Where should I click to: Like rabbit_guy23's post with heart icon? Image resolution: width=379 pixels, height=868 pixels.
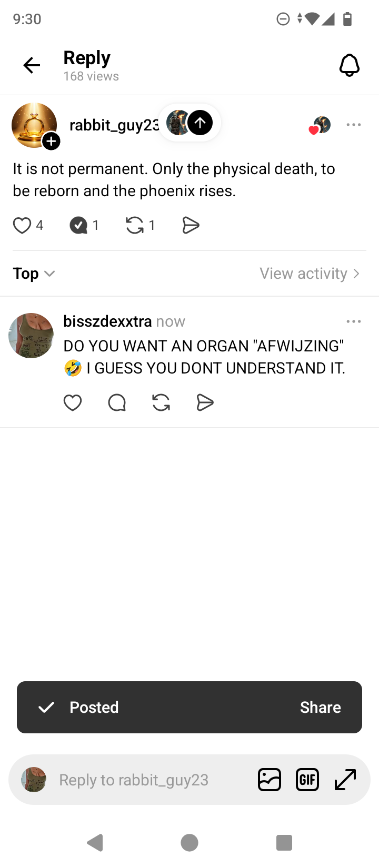click(x=22, y=225)
